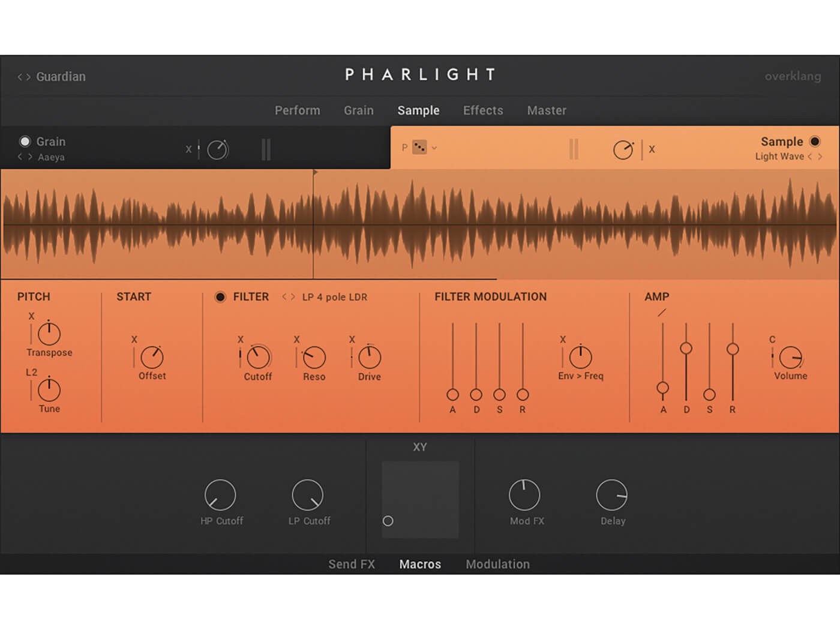Turn the Cutoff knob in the Filter section
This screenshot has height=630, width=840.
(x=257, y=358)
